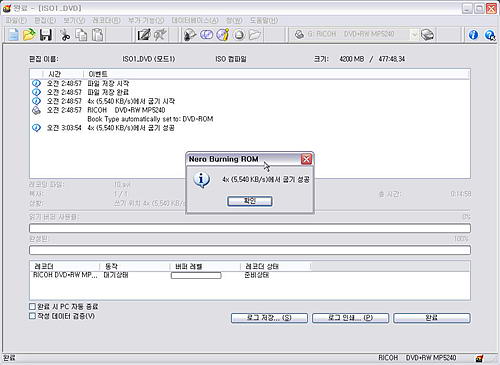Screen dimensions: 500x365
Task: Open the 레코더(R) menu
Action: tap(106, 20)
